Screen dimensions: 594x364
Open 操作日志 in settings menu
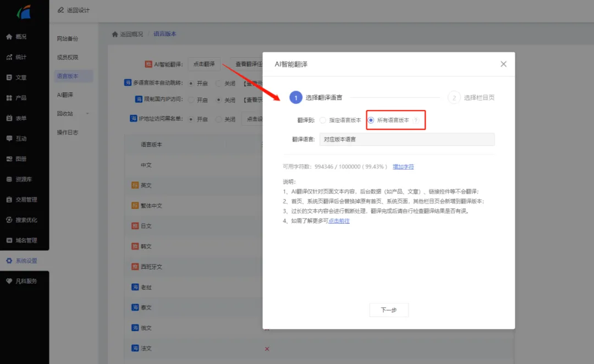[x=68, y=133]
